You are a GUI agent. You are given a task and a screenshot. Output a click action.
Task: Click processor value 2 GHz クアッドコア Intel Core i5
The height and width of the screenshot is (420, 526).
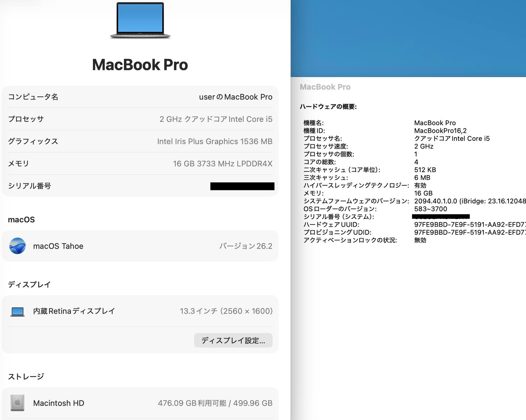pos(216,119)
